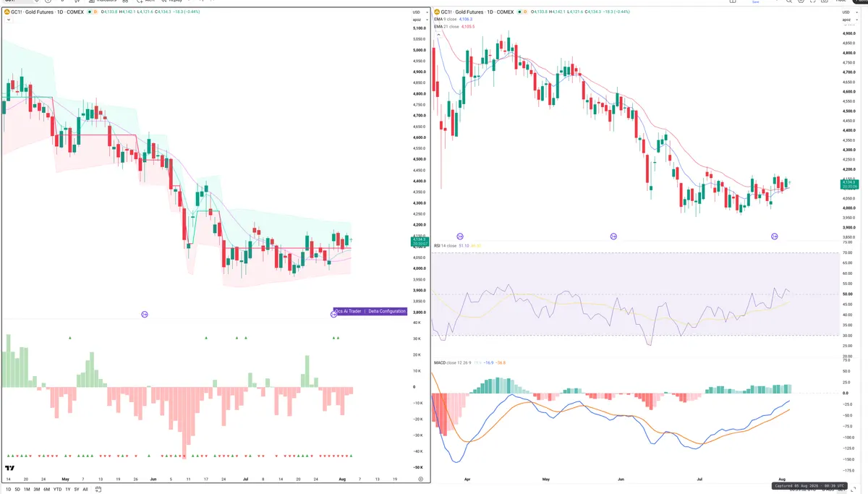Click orange D badge in left chart legend
The image size is (868, 494).
95,12
